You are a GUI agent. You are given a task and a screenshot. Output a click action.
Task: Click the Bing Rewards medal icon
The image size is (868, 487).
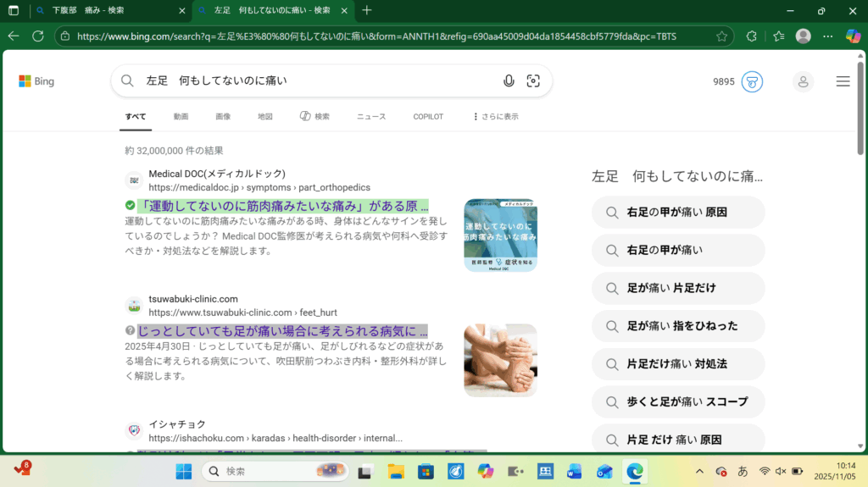click(752, 81)
